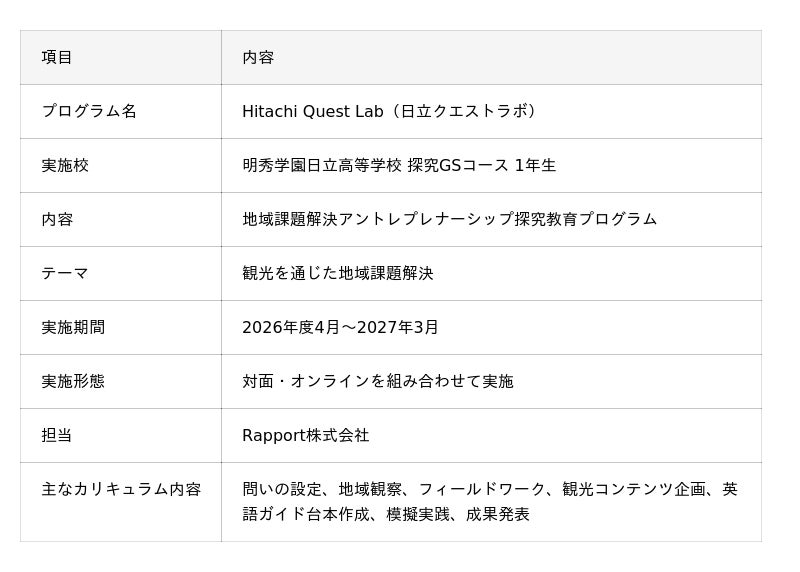The height and width of the screenshot is (572, 800).
Task: Click 語ガイド台本作成 curriculum second line text
Action: tap(386, 514)
